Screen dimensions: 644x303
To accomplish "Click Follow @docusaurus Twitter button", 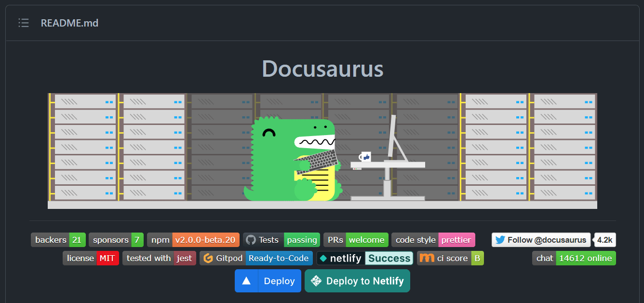I will [x=541, y=240].
